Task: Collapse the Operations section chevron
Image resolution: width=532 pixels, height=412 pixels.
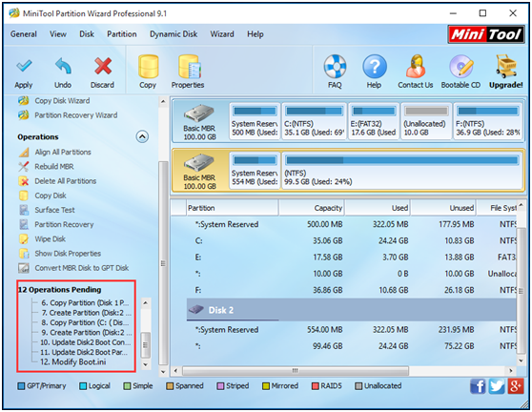Action: 142,136
